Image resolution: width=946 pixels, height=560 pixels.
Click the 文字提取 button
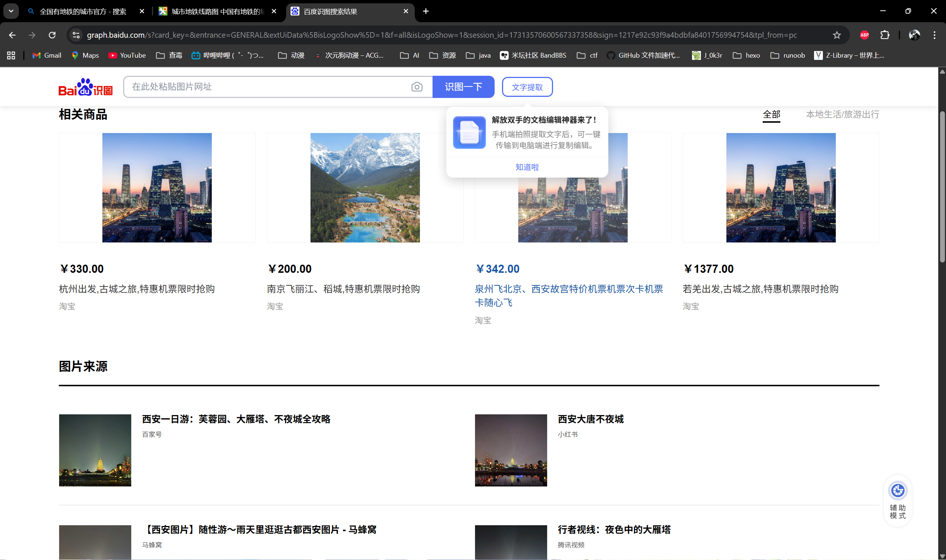pyautogui.click(x=527, y=87)
